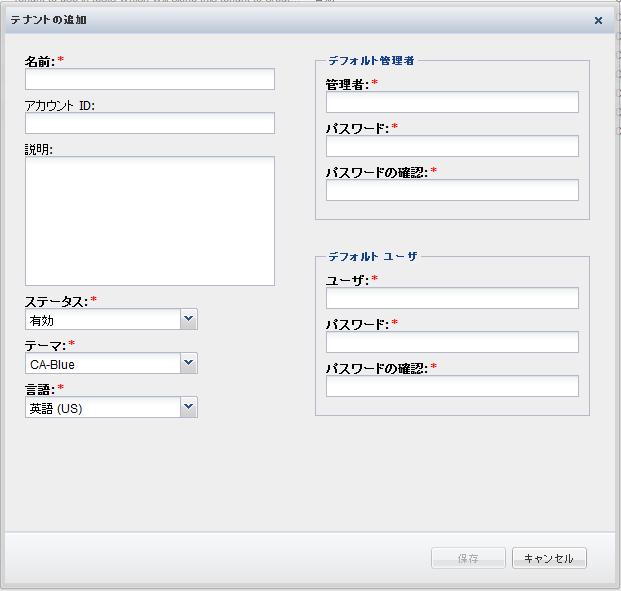The height and width of the screenshot is (591, 621).
Task: Click the 説明 text area
Action: [x=149, y=221]
